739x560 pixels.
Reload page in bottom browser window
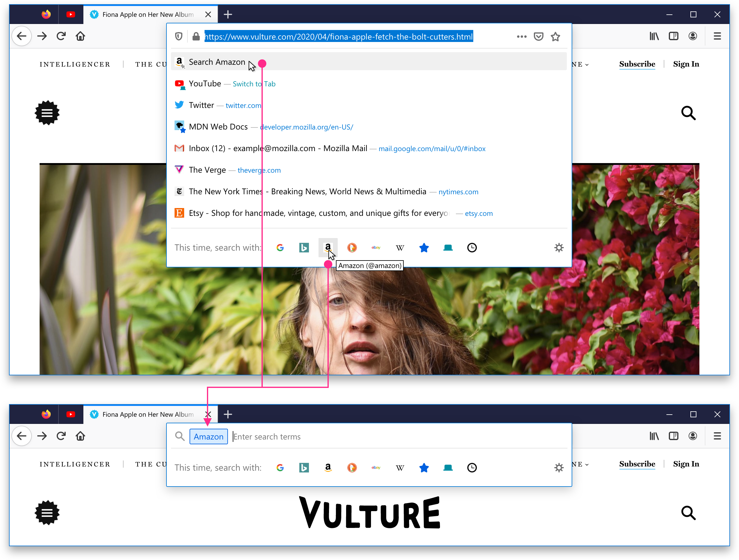(x=61, y=436)
